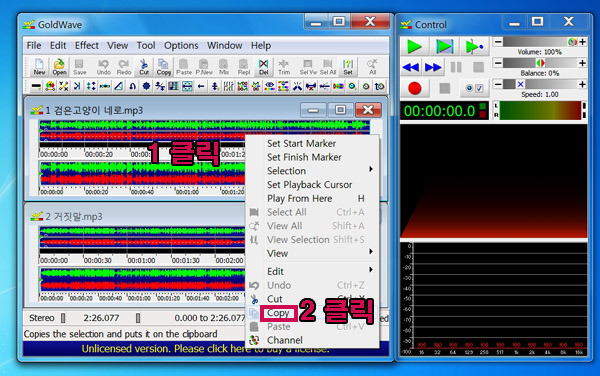Screen dimensions: 600x376
Task: Open the Window menu
Action: pos(225,46)
